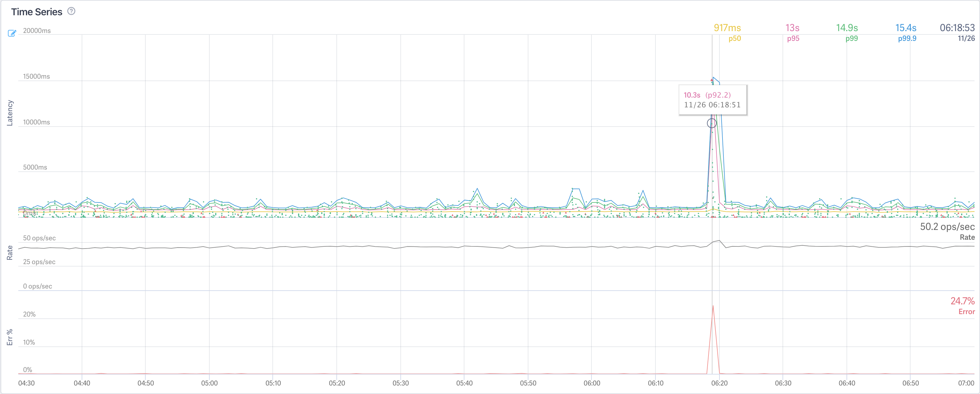Viewport: 980px width, 394px height.
Task: Click the 07:00 time axis label
Action: coord(966,383)
